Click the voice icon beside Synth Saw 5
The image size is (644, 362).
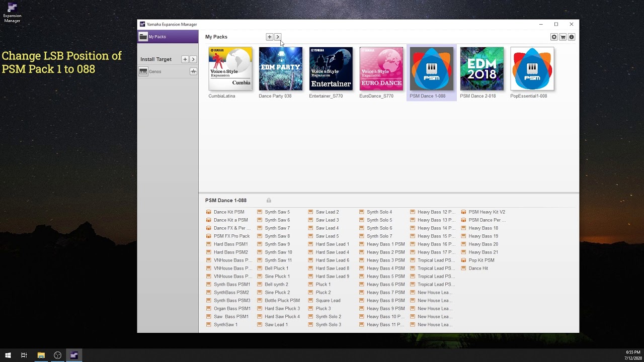click(x=260, y=212)
